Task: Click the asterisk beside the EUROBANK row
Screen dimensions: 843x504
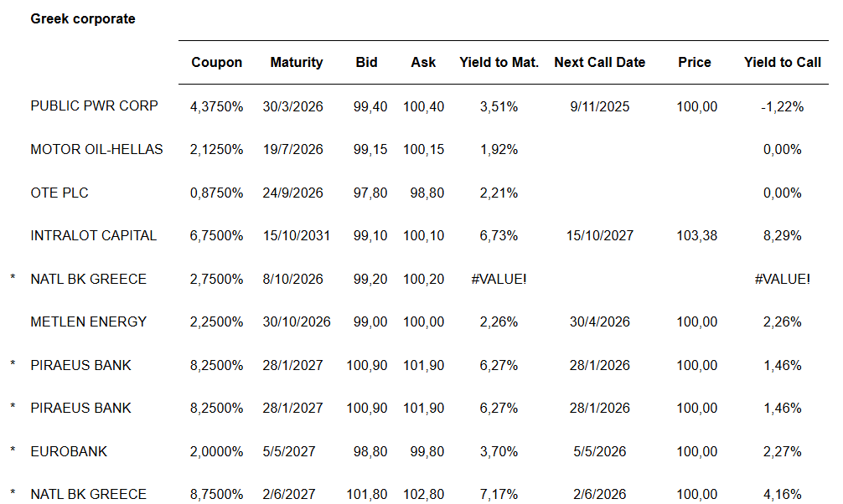Action: pyautogui.click(x=13, y=451)
